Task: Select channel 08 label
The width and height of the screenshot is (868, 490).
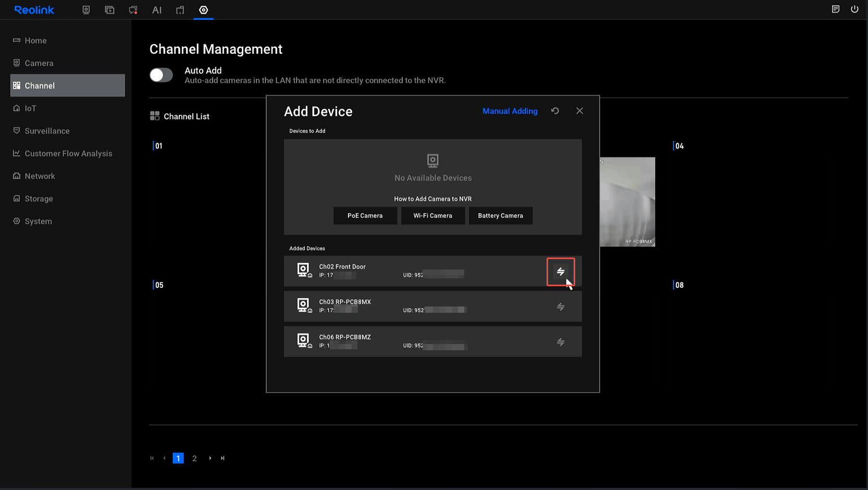Action: [x=679, y=285]
